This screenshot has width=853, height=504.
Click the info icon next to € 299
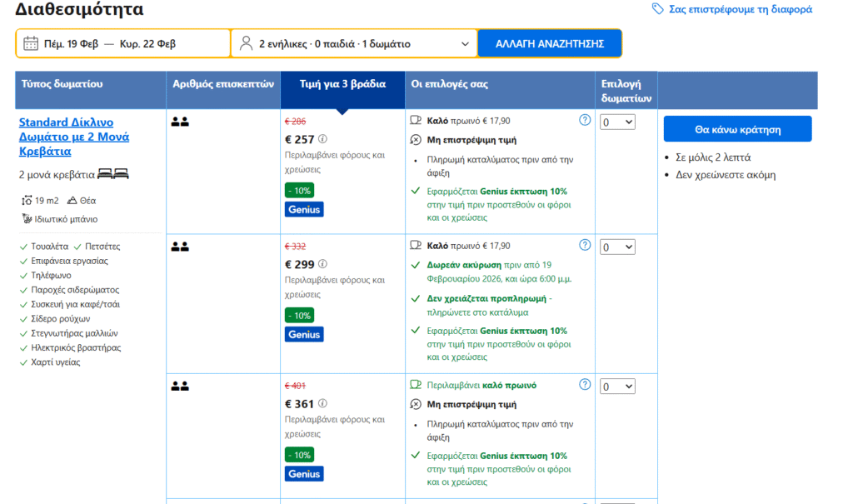click(x=323, y=264)
